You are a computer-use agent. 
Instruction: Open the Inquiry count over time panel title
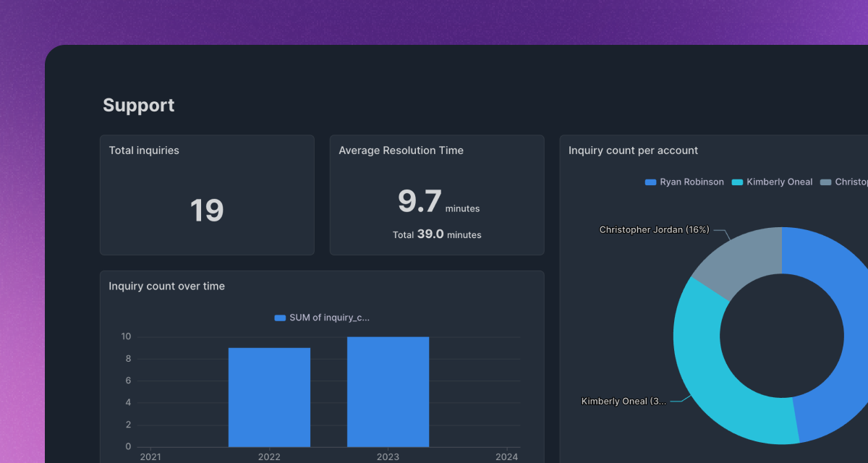click(166, 286)
